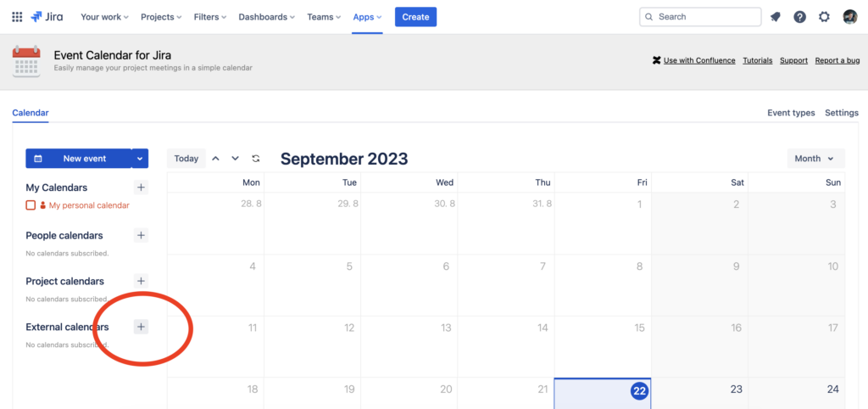Open the notifications bell icon
The image size is (868, 409).
pos(776,17)
